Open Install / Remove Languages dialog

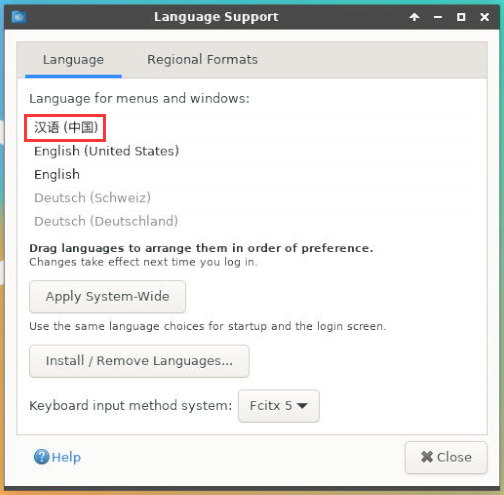[x=139, y=361]
